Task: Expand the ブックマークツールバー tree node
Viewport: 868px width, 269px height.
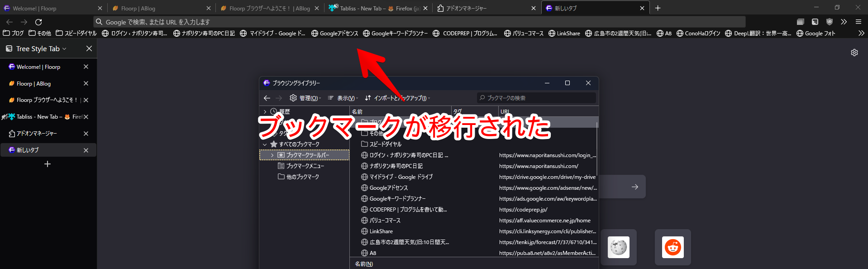Action: [x=272, y=155]
